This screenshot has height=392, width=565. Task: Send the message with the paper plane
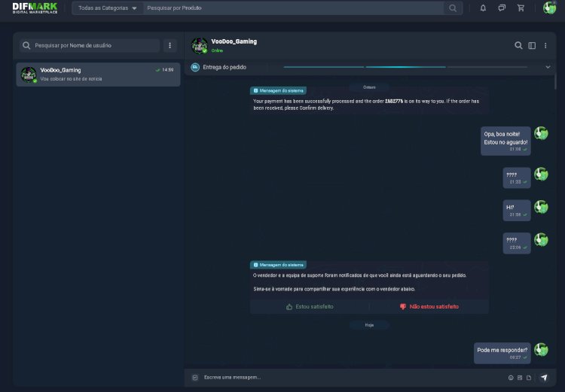pyautogui.click(x=544, y=378)
